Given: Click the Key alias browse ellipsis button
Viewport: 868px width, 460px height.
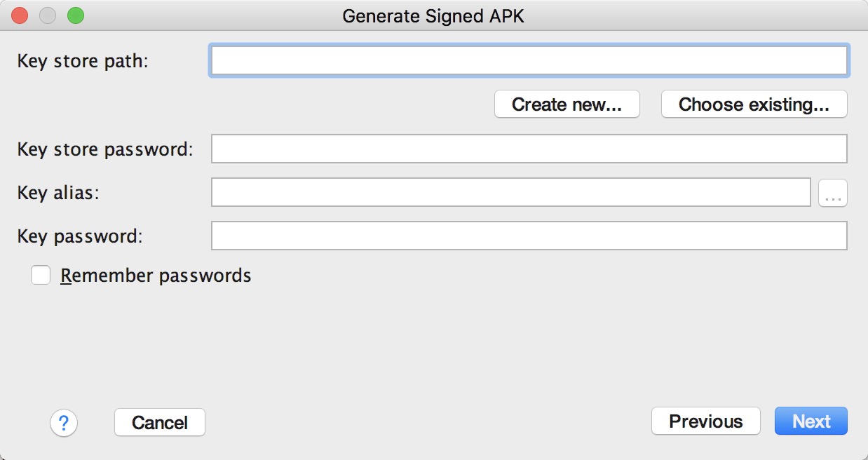Looking at the screenshot, I should coord(833,193).
